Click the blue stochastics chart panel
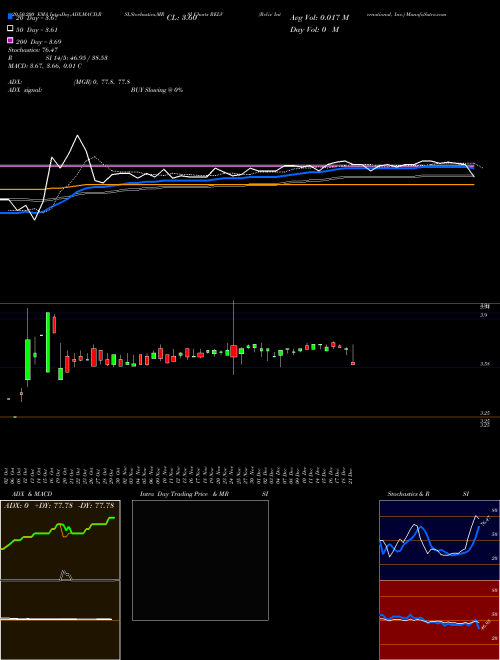Screen dimensions: 500x660 coord(439,540)
